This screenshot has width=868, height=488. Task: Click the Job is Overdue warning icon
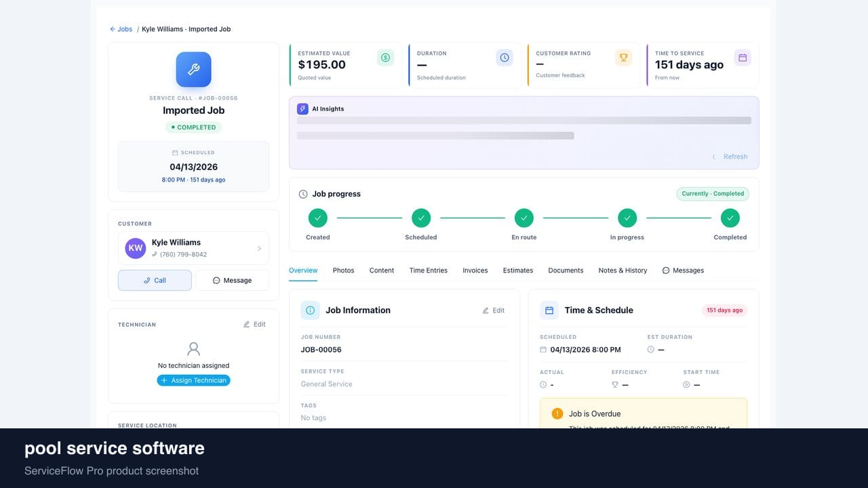pyautogui.click(x=557, y=413)
